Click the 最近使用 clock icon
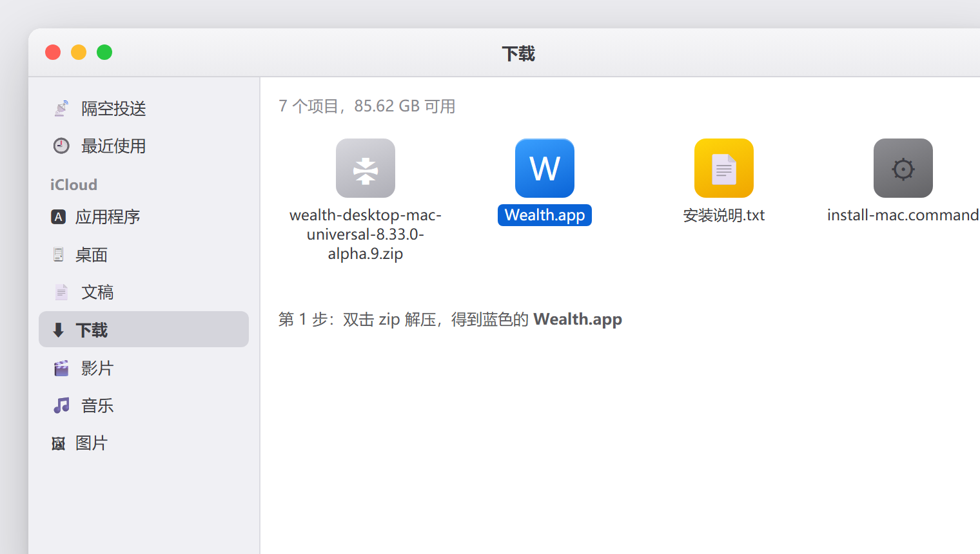This screenshot has height=554, width=980. (61, 146)
